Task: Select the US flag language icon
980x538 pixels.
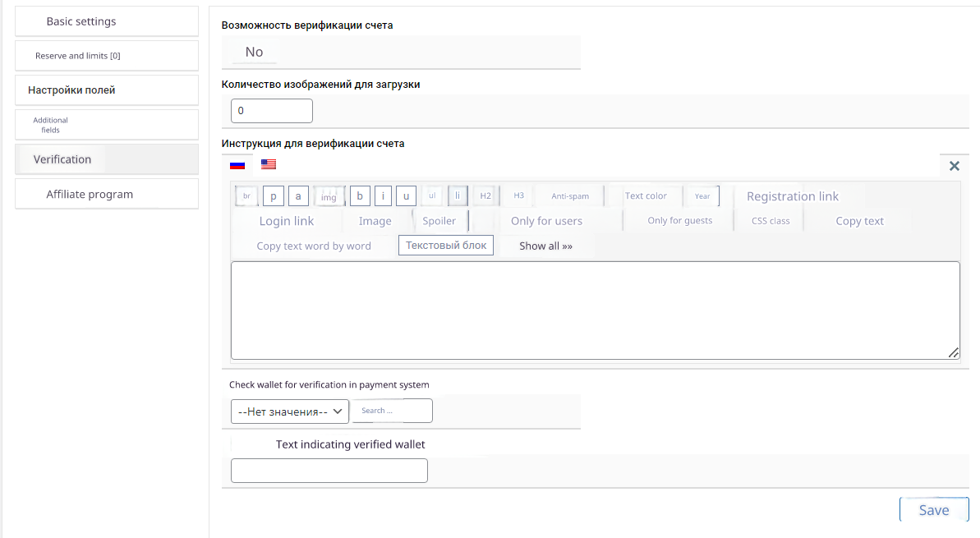Action: tap(269, 164)
